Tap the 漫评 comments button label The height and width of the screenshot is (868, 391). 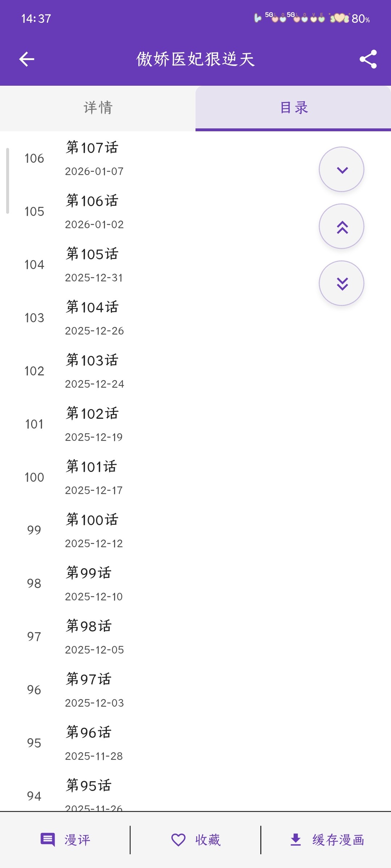(x=77, y=840)
